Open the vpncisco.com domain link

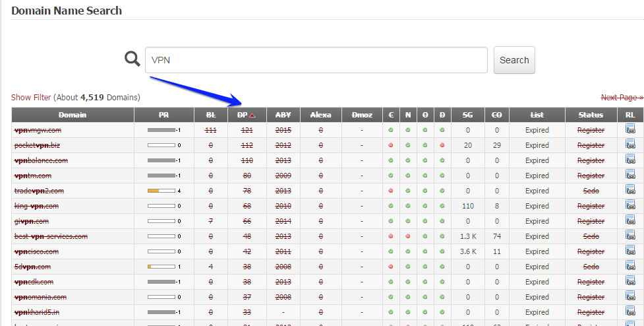36,252
